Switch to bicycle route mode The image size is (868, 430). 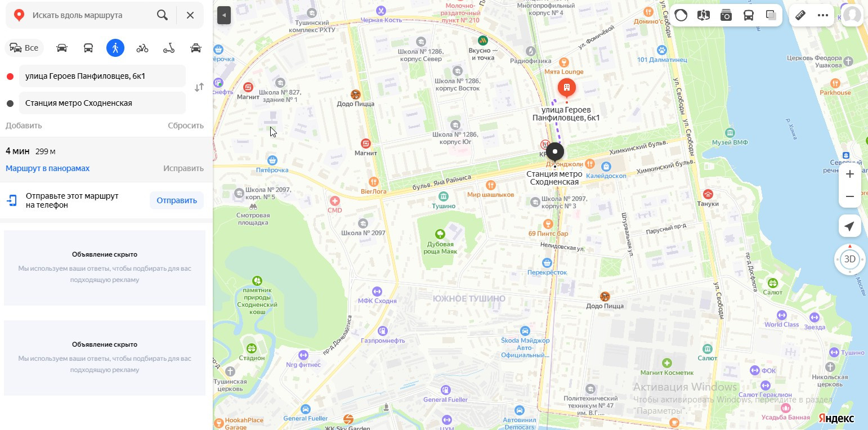point(142,48)
